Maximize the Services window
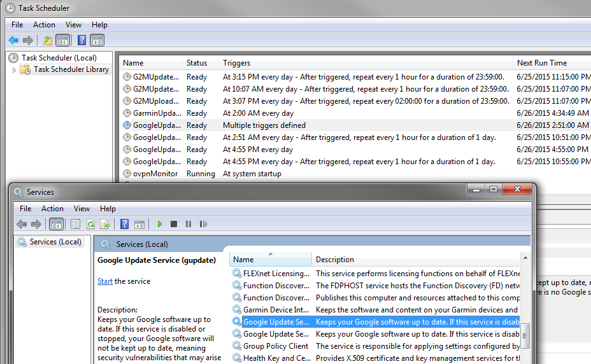The height and width of the screenshot is (364, 591). click(494, 189)
